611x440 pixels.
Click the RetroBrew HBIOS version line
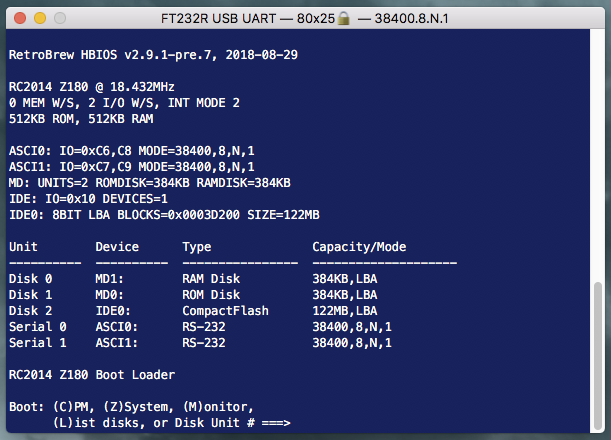[x=152, y=54]
